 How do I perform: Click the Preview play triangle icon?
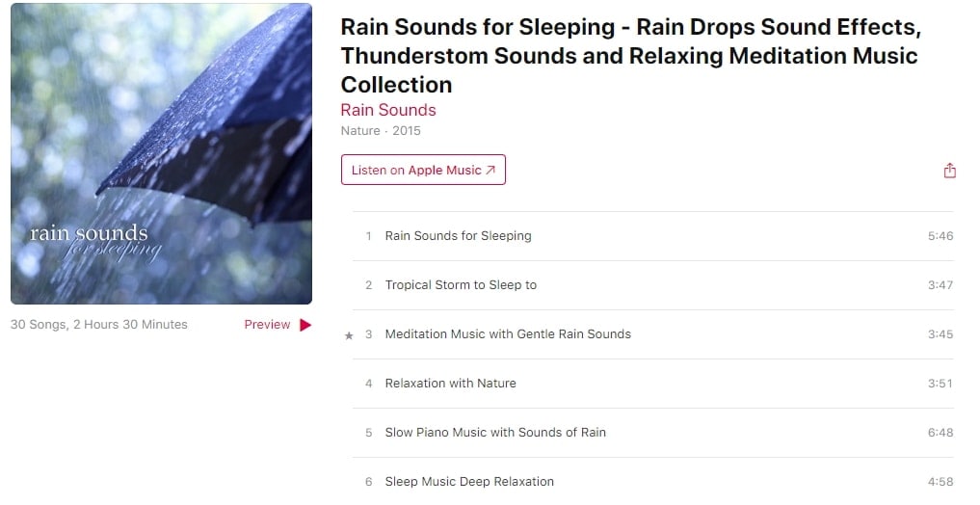click(305, 325)
